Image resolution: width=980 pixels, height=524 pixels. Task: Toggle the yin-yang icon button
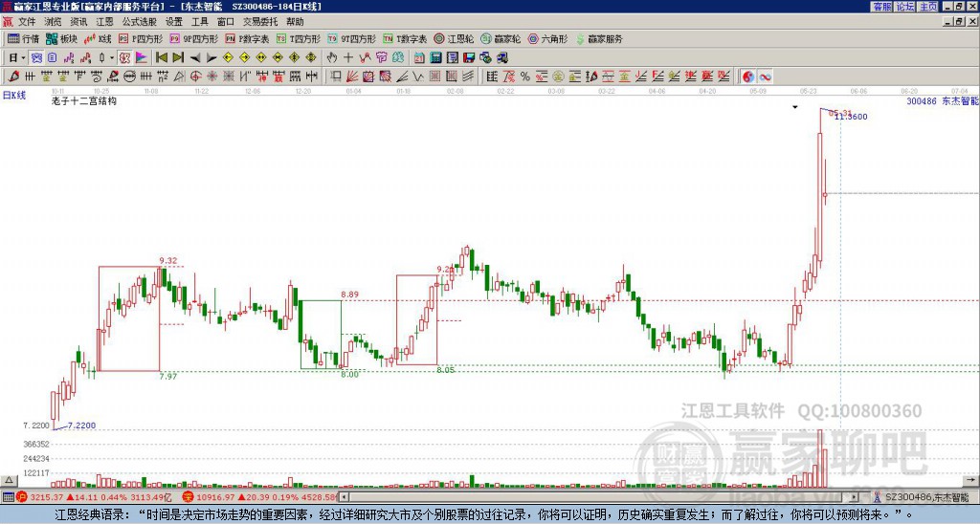(748, 76)
